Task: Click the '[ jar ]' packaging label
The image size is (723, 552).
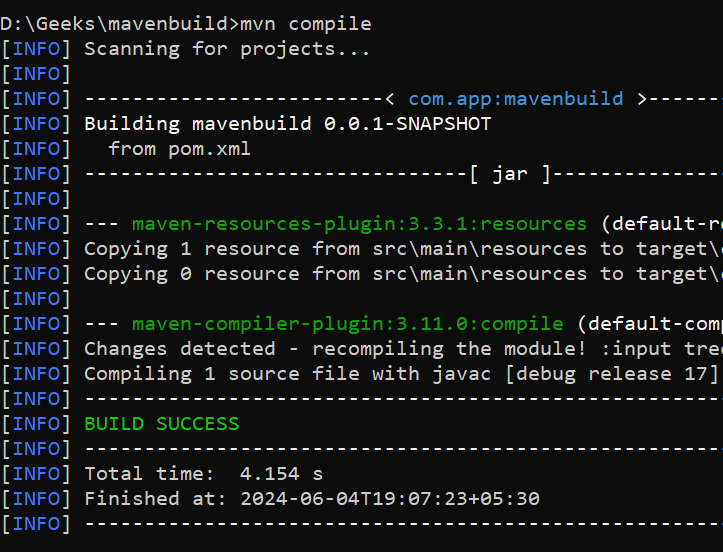Action: 510,174
